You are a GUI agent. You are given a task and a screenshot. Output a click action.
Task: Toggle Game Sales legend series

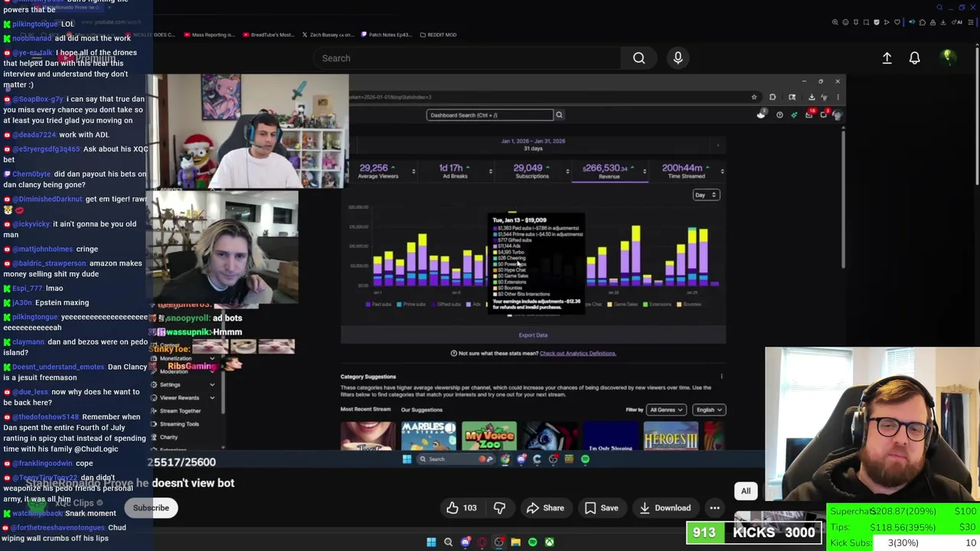623,305
